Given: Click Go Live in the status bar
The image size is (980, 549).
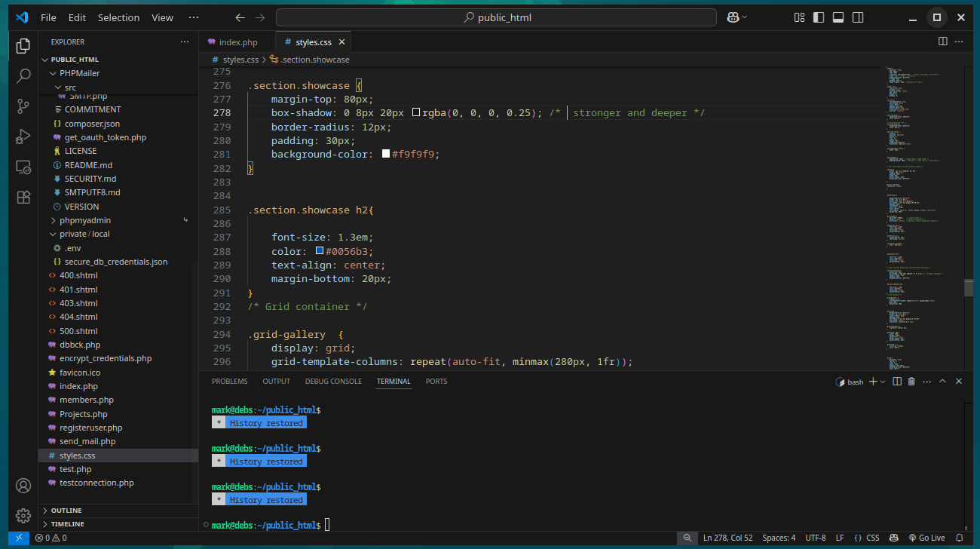Looking at the screenshot, I should tap(926, 538).
